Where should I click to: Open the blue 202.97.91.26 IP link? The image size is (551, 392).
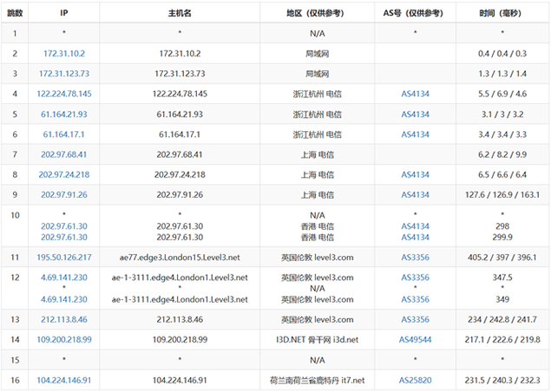pos(65,194)
